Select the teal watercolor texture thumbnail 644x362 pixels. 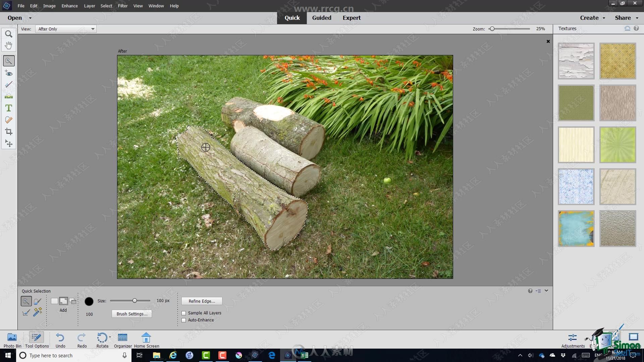(x=576, y=228)
